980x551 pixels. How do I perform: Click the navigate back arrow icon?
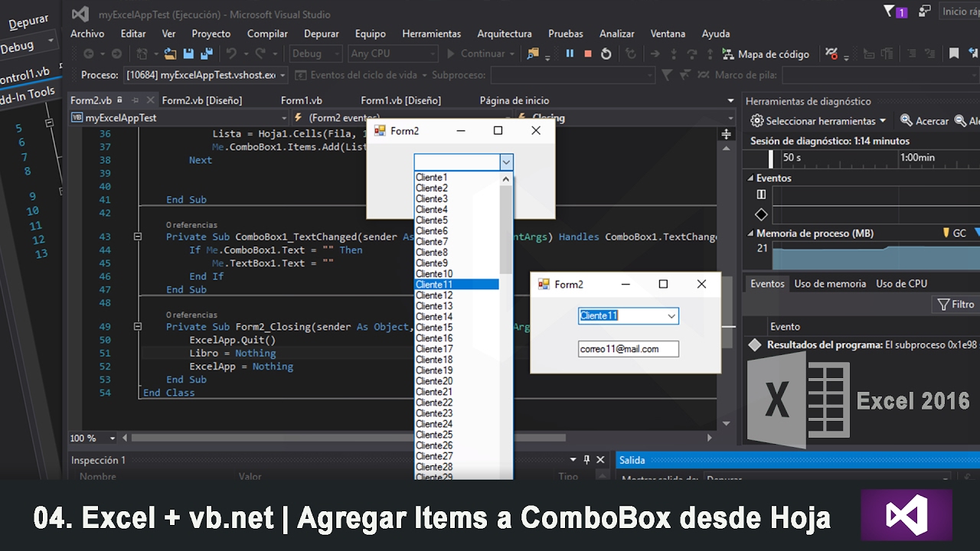click(89, 54)
